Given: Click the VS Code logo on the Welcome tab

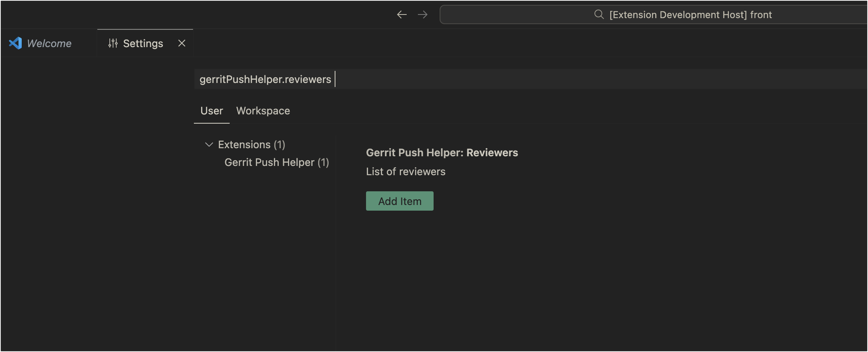Looking at the screenshot, I should 16,43.
